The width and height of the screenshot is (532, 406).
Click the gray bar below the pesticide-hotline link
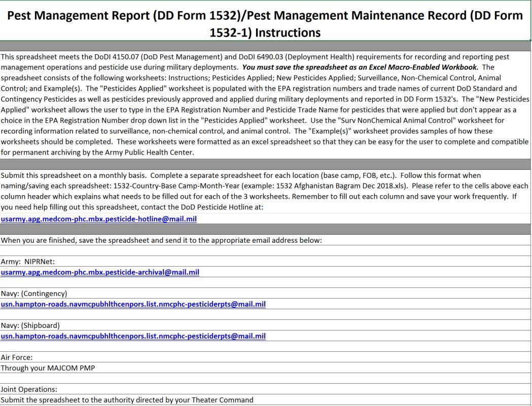tap(265, 229)
